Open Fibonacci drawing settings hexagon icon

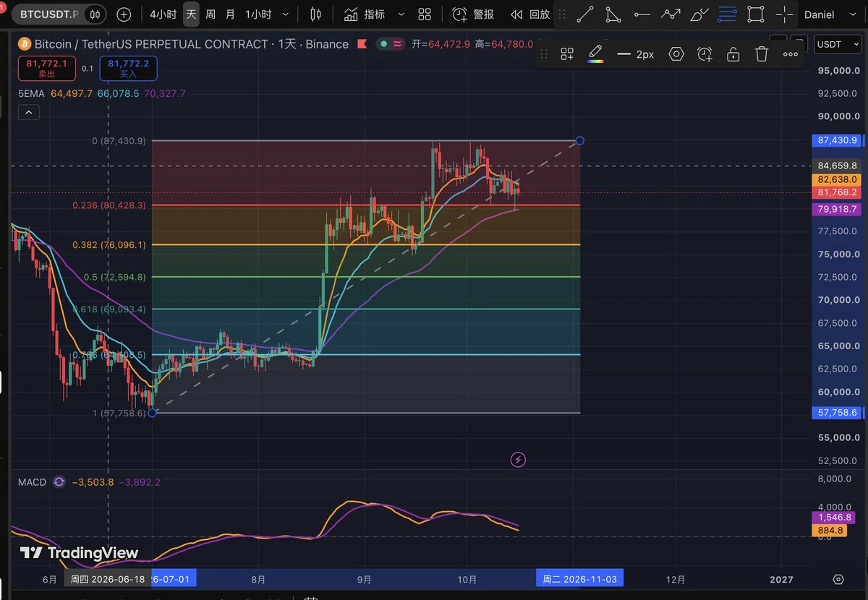pos(676,54)
